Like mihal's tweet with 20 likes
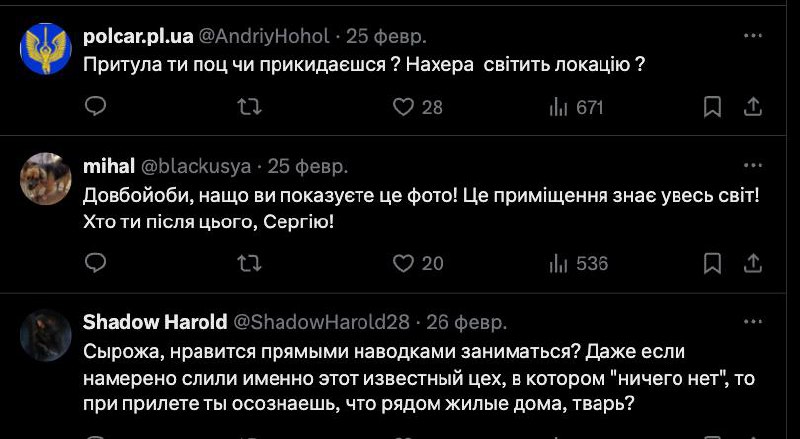800x439 pixels. (403, 263)
